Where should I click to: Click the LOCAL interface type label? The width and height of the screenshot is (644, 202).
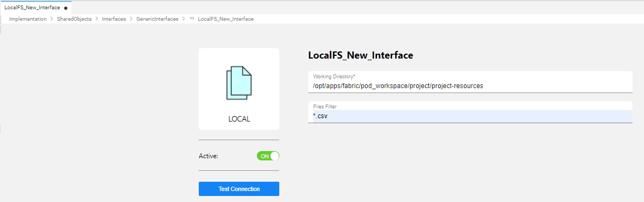(x=239, y=119)
